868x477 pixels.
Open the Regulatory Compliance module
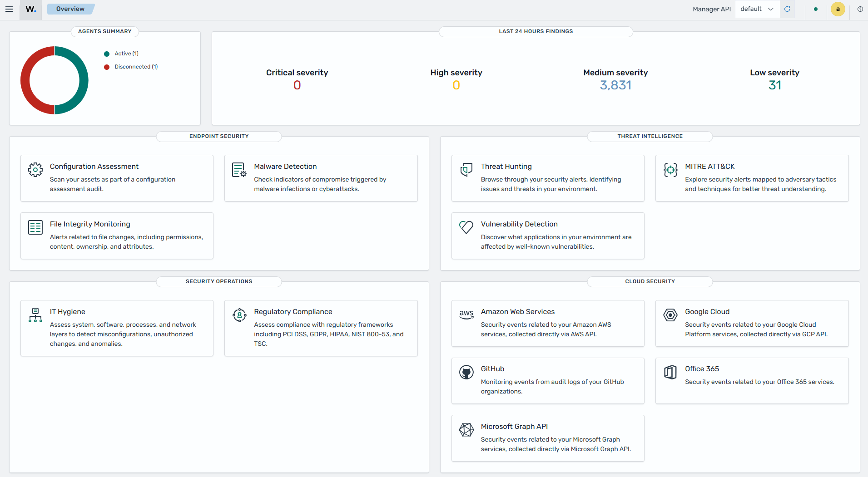coord(321,328)
